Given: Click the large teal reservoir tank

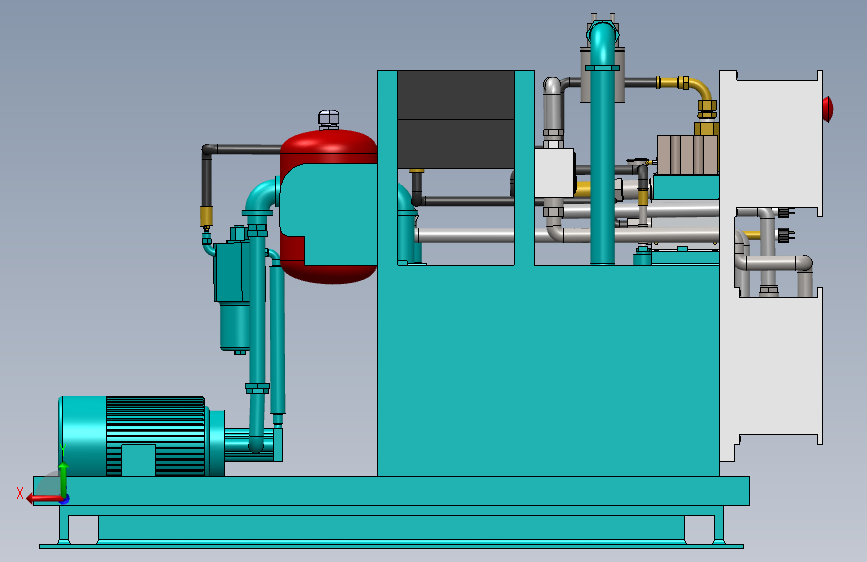Looking at the screenshot, I should 547,370.
